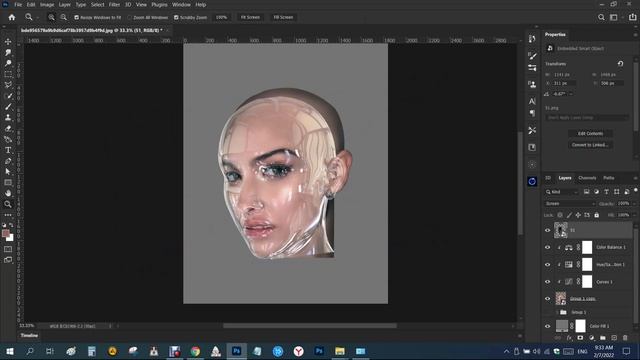Toggle Resize Windows to Fit checkbox
This screenshot has width=640, height=360.
77,18
